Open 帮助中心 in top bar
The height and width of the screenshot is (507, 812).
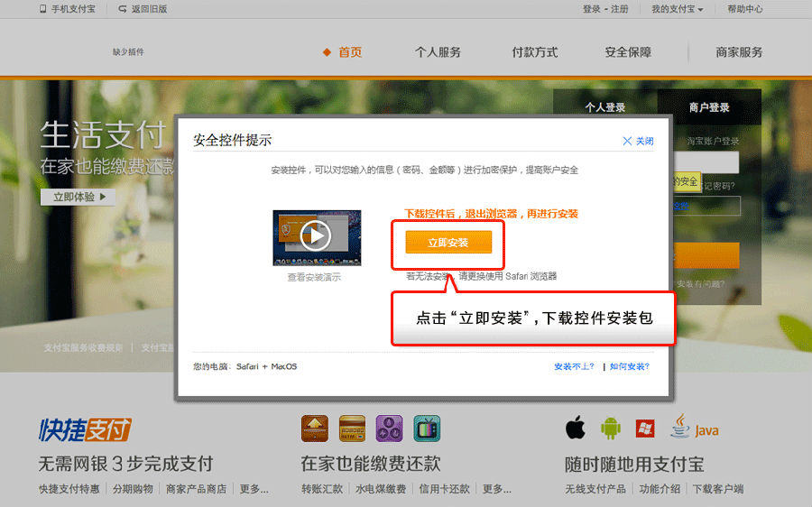point(744,9)
